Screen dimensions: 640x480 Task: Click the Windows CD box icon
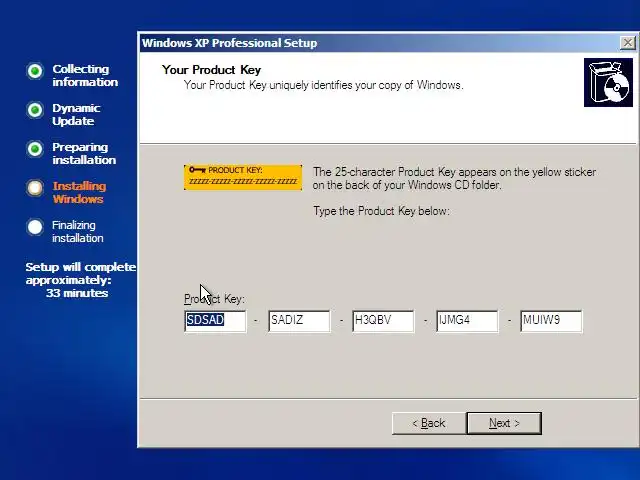point(608,82)
